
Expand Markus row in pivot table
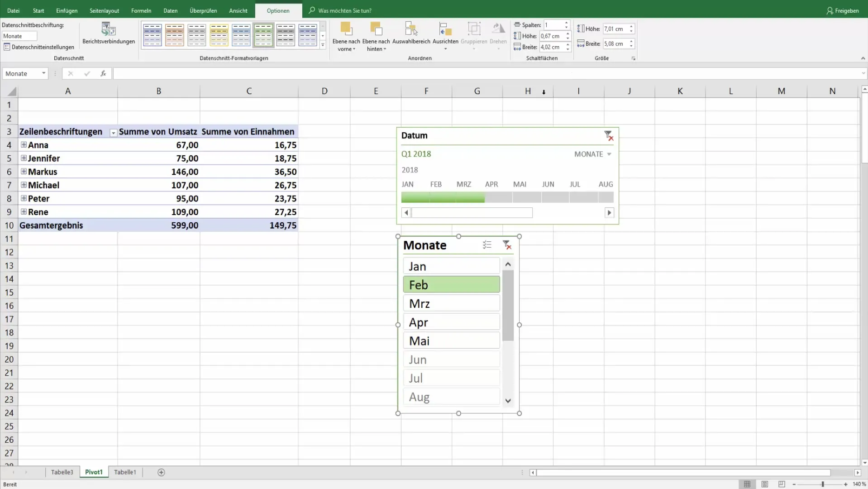pyautogui.click(x=24, y=172)
